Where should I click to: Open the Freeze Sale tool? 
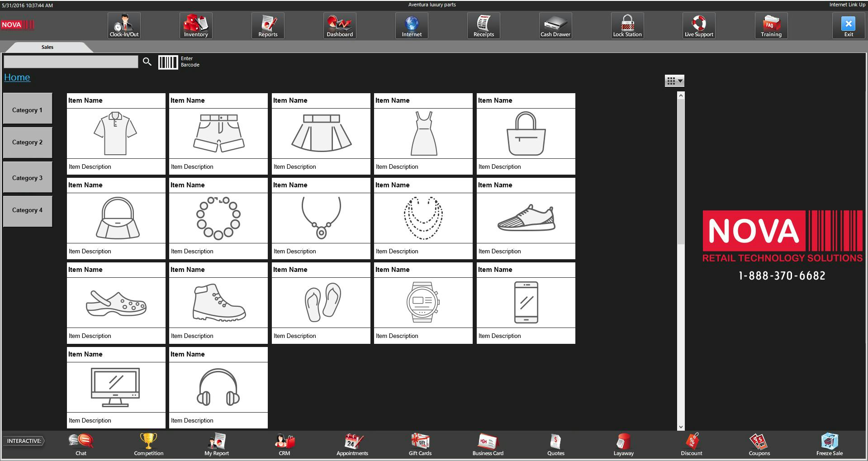tap(829, 444)
